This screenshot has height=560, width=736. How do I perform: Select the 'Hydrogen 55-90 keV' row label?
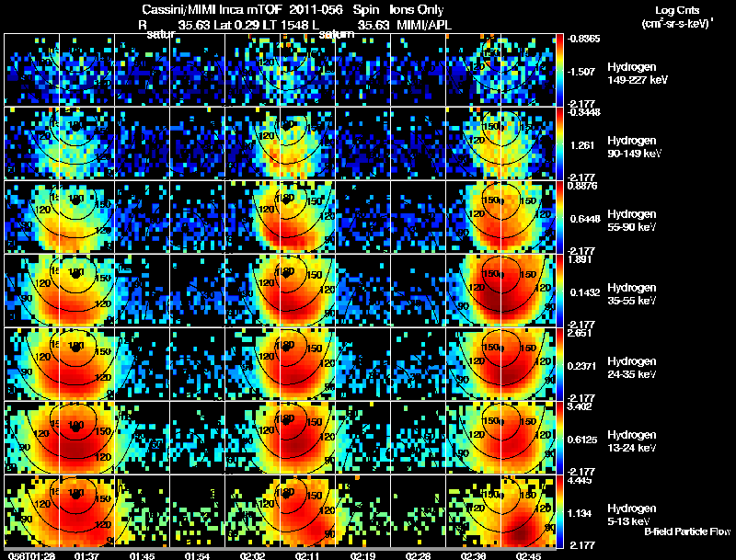pyautogui.click(x=632, y=221)
